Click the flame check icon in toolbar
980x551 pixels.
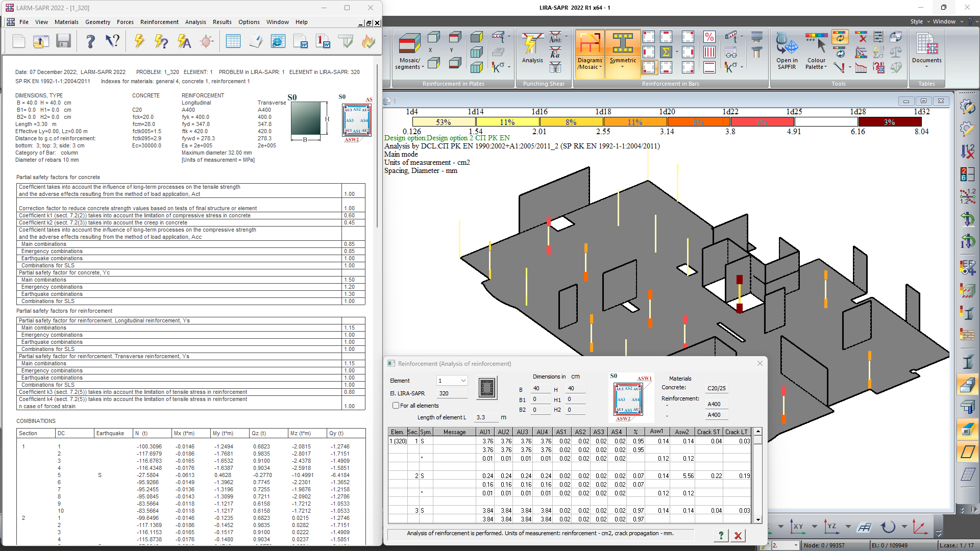click(368, 41)
